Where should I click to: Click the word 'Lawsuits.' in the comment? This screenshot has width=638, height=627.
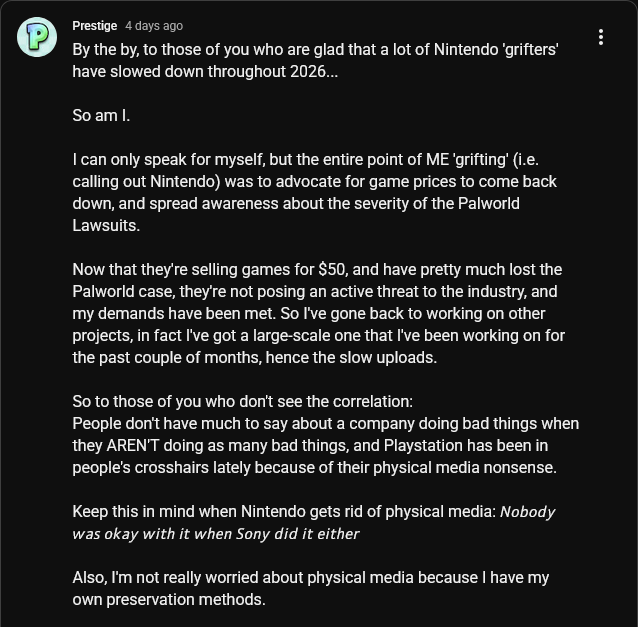(x=106, y=225)
